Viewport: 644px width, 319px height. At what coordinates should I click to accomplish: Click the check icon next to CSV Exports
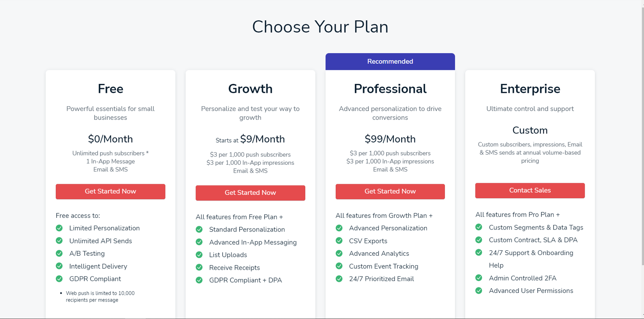339,241
